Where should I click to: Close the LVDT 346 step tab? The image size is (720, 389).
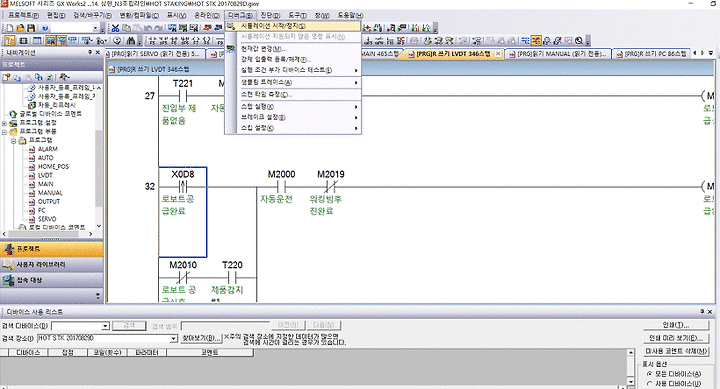[x=498, y=54]
